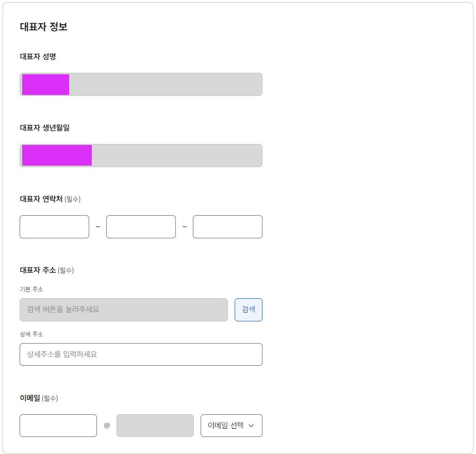Click the @ symbol between email fields
The width and height of the screenshot is (476, 454).
[107, 426]
